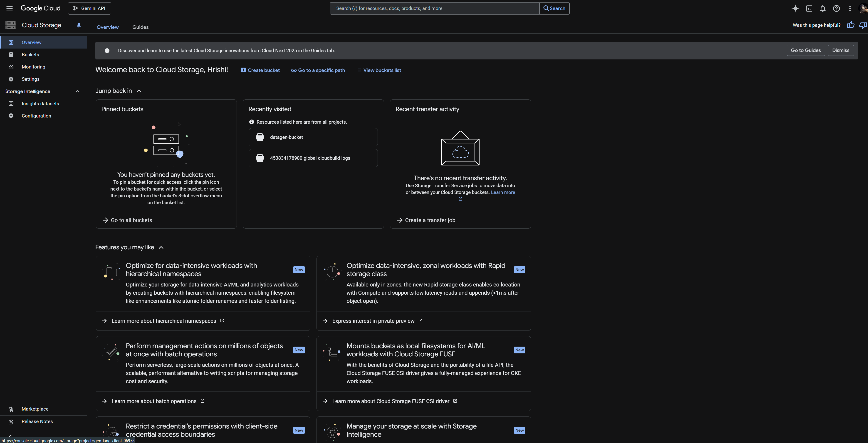The width and height of the screenshot is (868, 443).
Task: Collapse the Jump back in section
Action: (139, 91)
